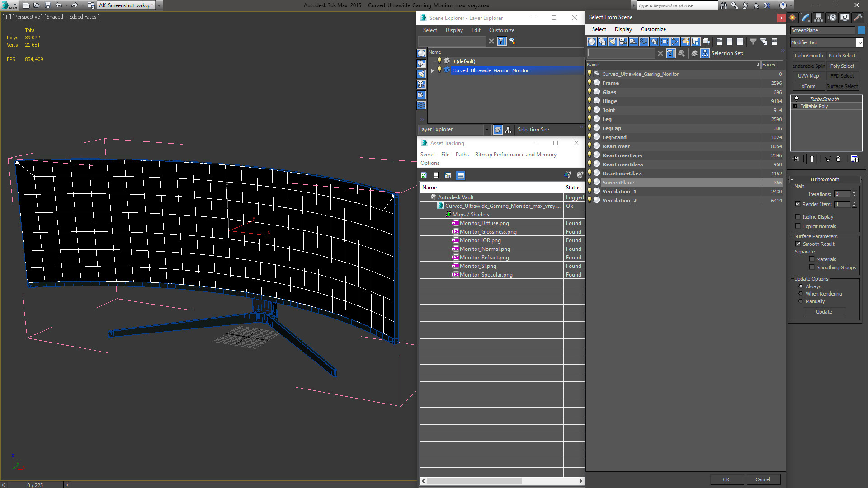Toggle Display Lights filter in Select From Scene
This screenshot has width=868, height=488.
coord(613,42)
